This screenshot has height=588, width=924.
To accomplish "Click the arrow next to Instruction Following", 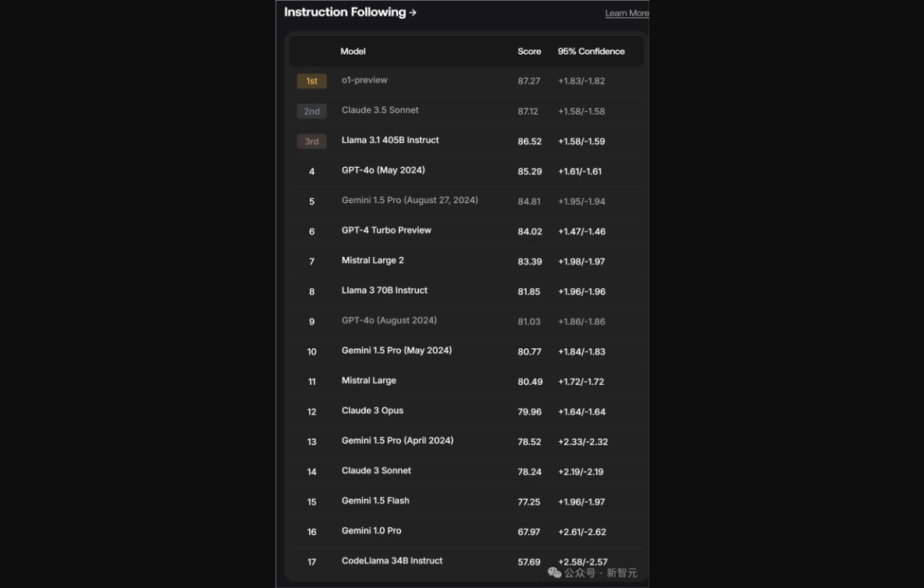I will coord(413,12).
